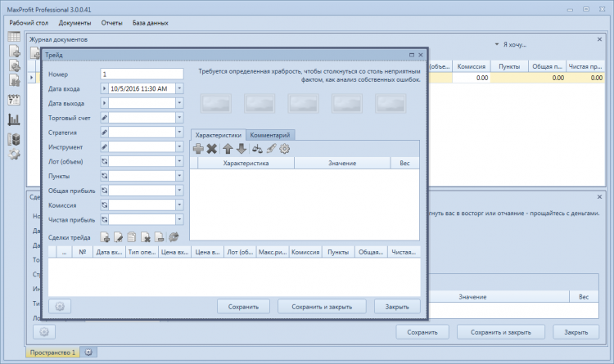Add a new characteristic with plus icon
Image resolution: width=614 pixels, height=364 pixels.
click(198, 149)
